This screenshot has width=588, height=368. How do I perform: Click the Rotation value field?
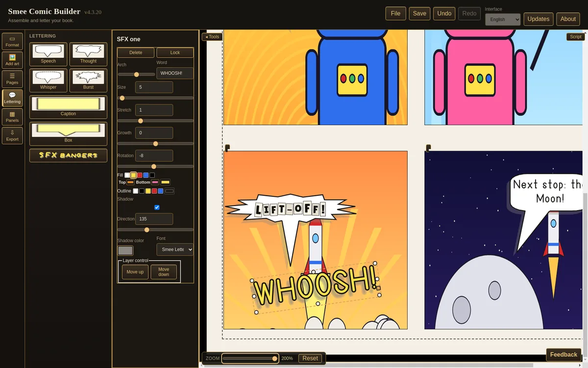point(154,156)
